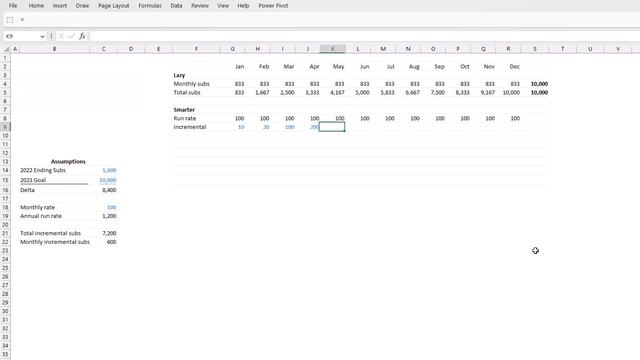
Task: Switch to the View tab
Action: 223,6
